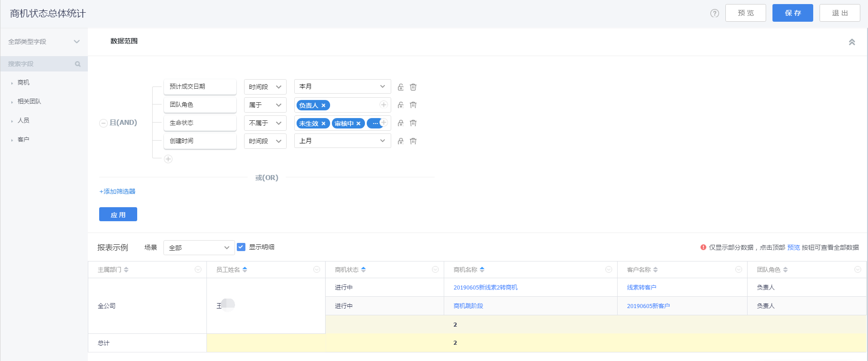Open 商机状态 column options menu
Screen dimensions: 868x361
[x=435, y=269]
